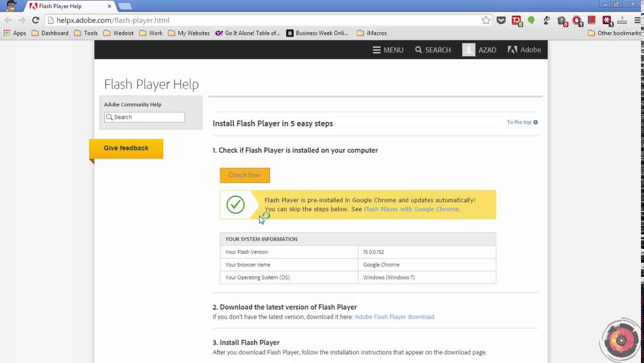Click the green checkmark circle icon
Image resolution: width=644 pixels, height=363 pixels.
(235, 205)
